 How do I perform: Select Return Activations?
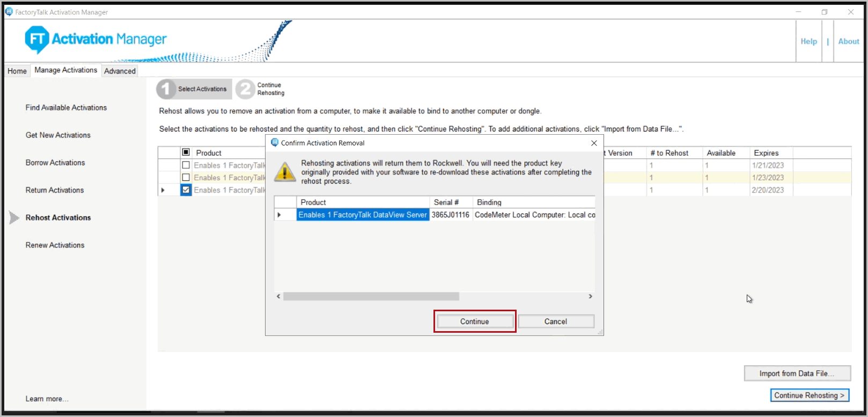coord(55,190)
